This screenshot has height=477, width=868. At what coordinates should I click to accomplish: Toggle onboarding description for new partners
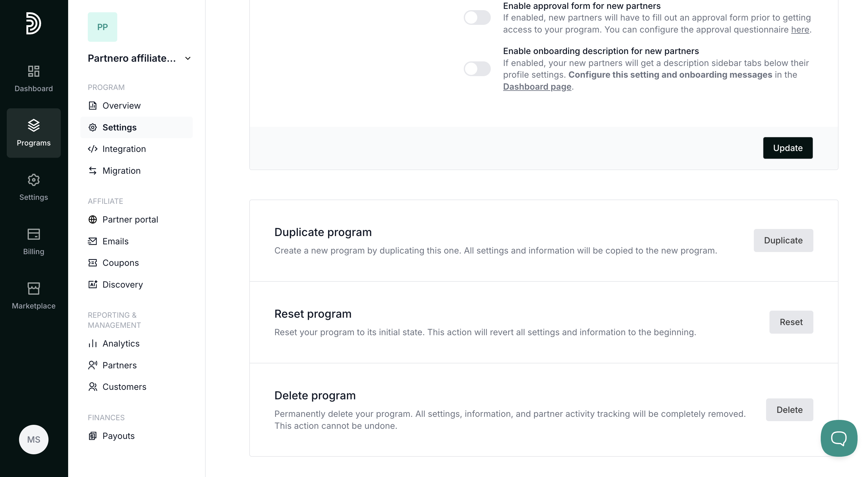point(477,69)
